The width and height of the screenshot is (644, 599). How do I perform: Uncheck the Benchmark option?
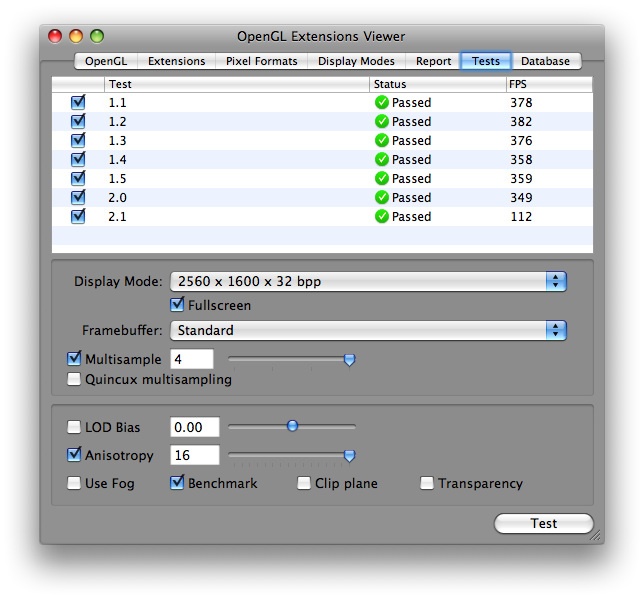[x=177, y=483]
